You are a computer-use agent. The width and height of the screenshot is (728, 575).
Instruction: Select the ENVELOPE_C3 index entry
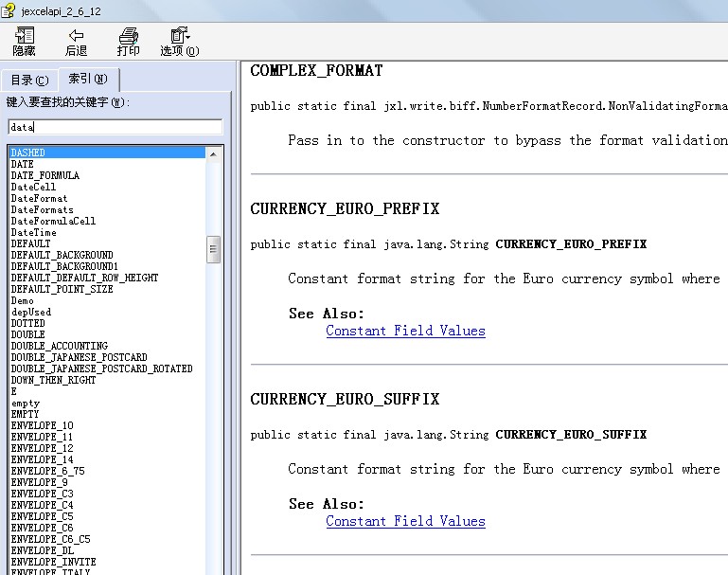[43, 494]
